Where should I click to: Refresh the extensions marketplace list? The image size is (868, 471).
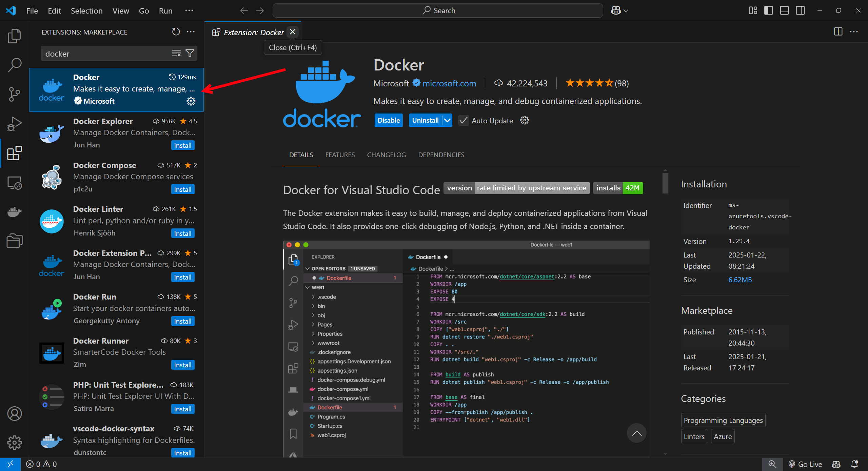tap(176, 32)
